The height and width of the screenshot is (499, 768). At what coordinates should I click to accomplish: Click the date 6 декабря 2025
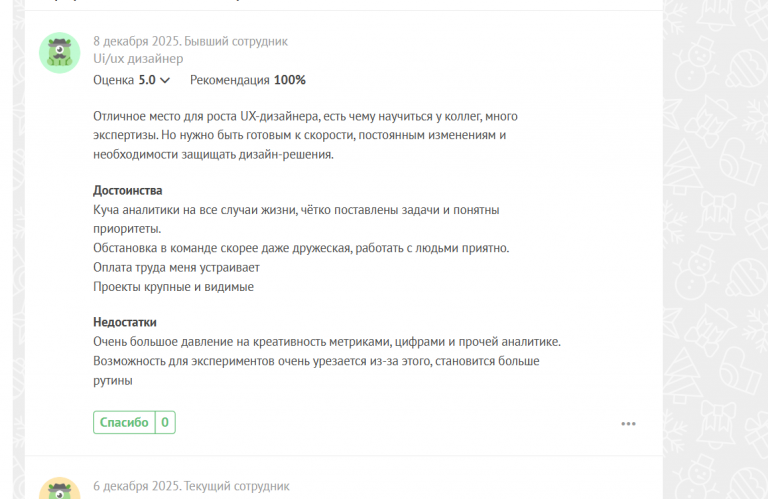point(136,485)
